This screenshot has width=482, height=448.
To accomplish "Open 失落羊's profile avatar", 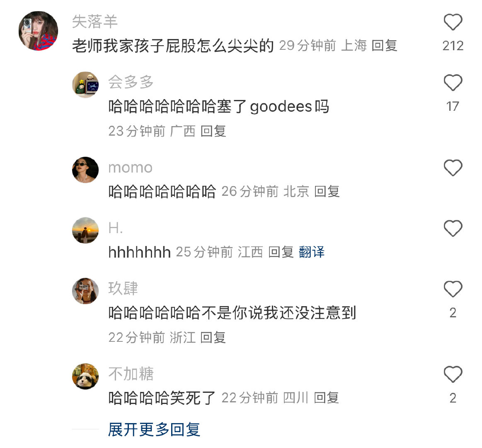I will click(x=38, y=31).
